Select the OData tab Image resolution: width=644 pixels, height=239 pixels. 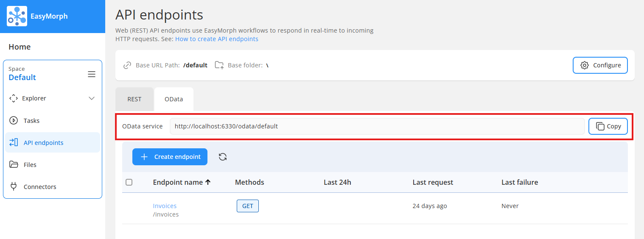(174, 99)
